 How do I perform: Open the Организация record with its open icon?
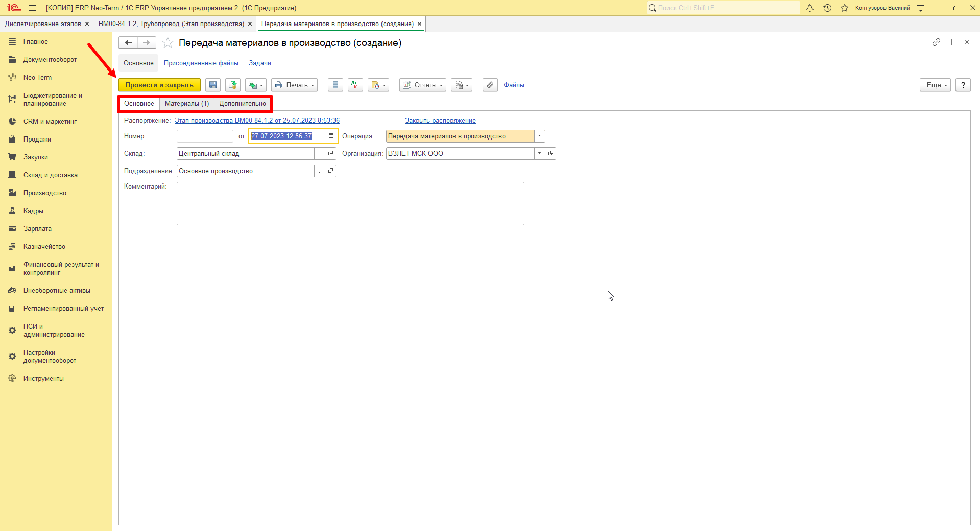coord(551,153)
